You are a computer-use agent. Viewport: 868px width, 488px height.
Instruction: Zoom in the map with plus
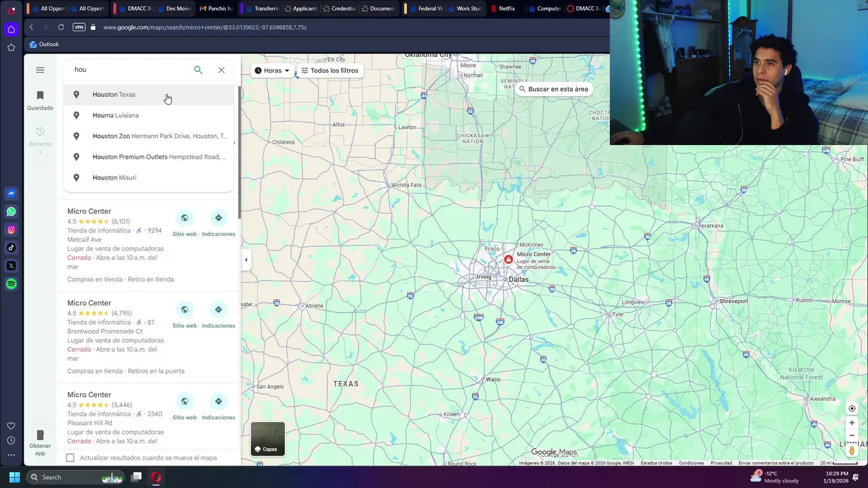click(x=852, y=423)
